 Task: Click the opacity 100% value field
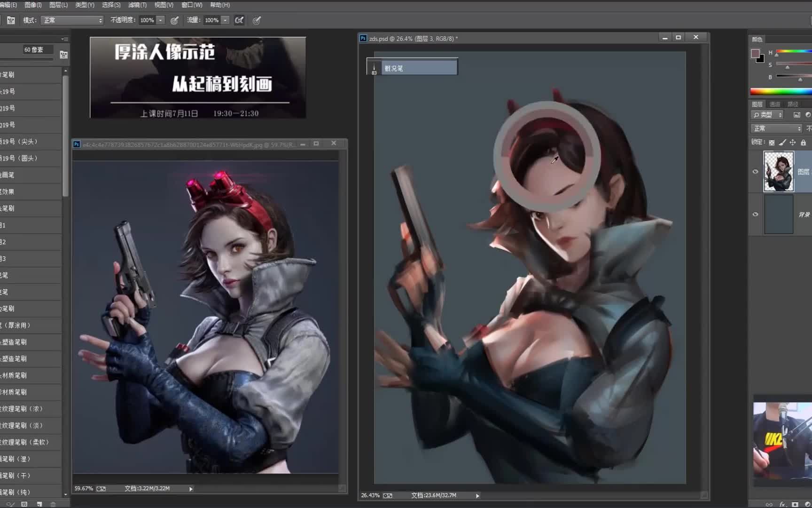click(147, 20)
